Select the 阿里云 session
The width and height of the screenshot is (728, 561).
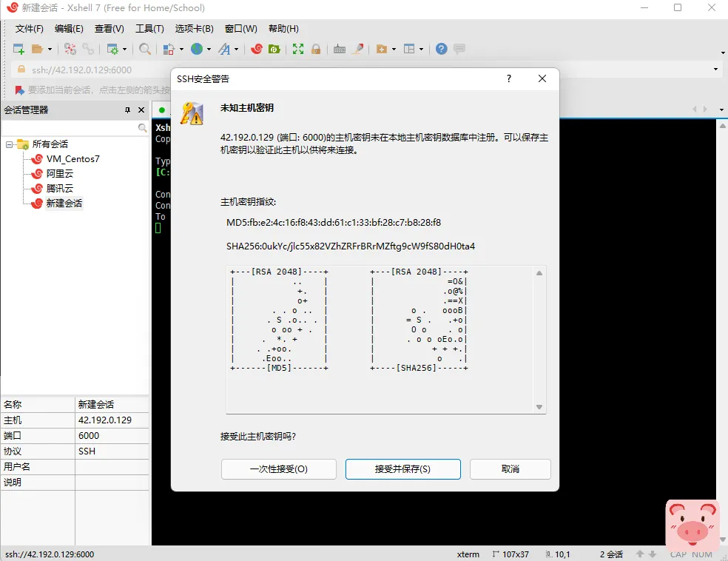click(59, 174)
